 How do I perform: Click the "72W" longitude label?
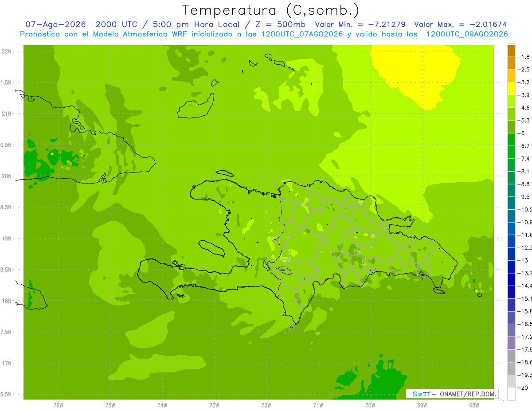point(266,405)
